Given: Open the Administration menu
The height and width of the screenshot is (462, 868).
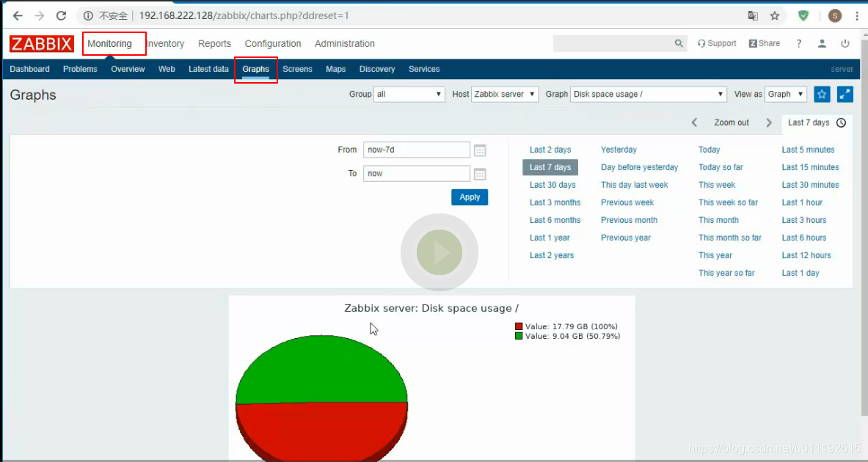Looking at the screenshot, I should click(x=344, y=43).
